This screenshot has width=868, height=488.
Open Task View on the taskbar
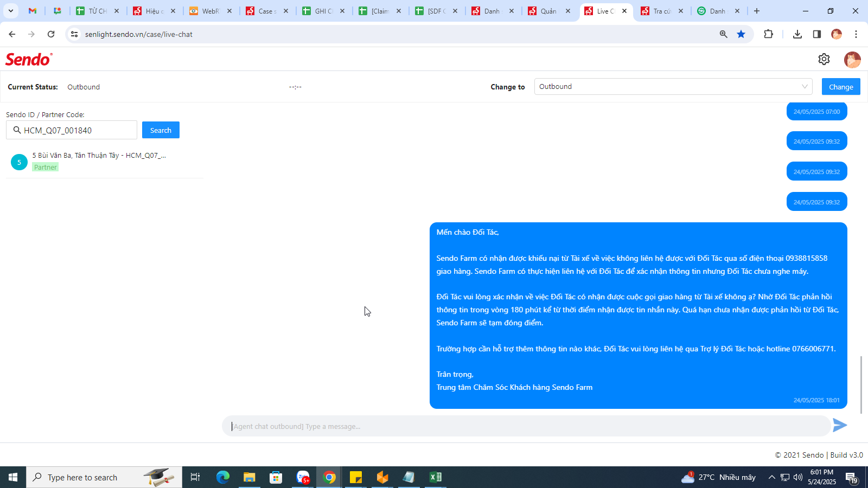(195, 477)
